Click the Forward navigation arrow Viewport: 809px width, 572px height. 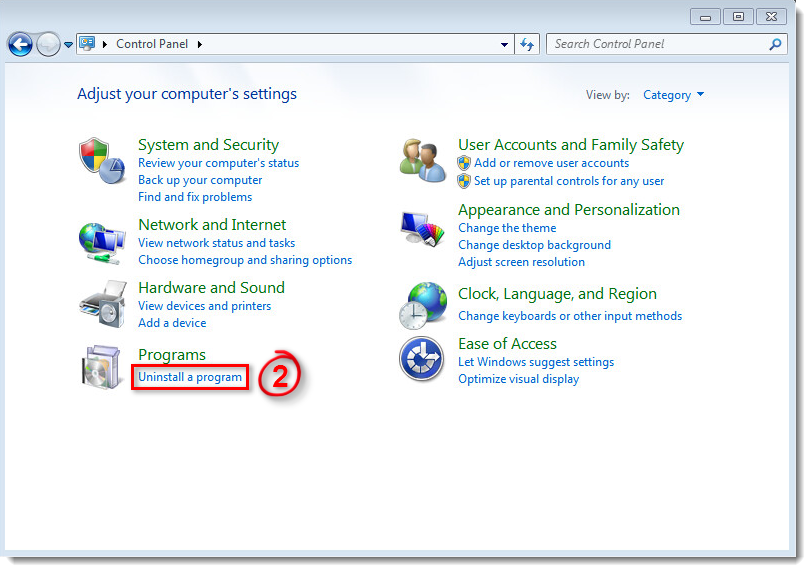[48, 45]
